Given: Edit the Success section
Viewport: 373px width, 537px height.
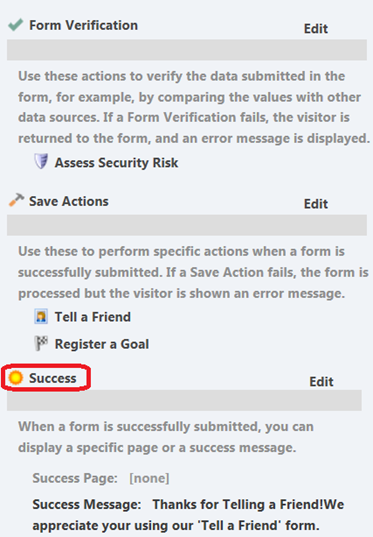Looking at the screenshot, I should point(321,382).
